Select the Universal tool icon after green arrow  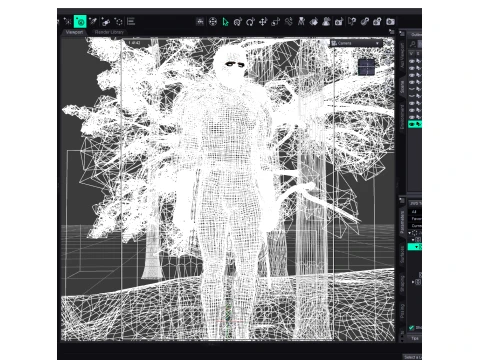pyautogui.click(x=238, y=22)
